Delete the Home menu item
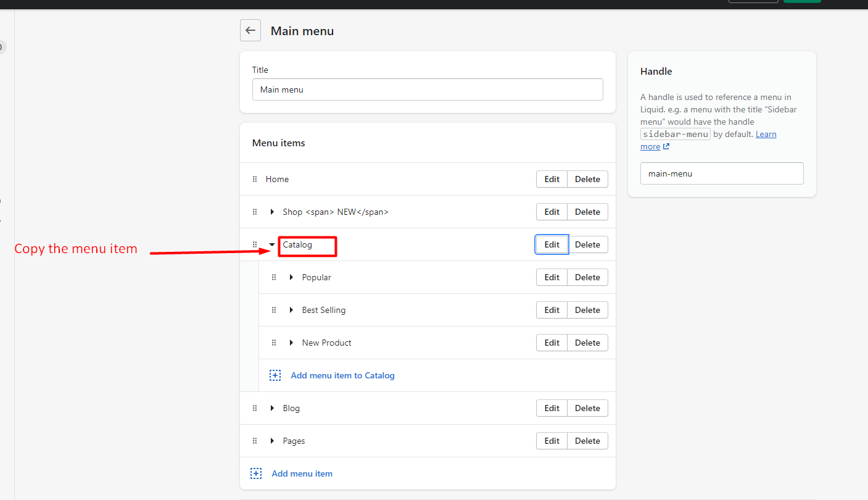 pos(587,179)
